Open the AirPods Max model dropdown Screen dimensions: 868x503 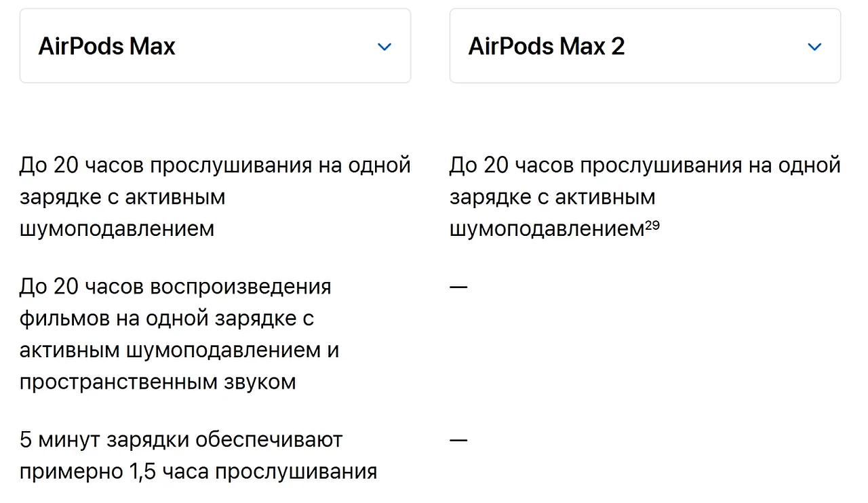click(214, 46)
